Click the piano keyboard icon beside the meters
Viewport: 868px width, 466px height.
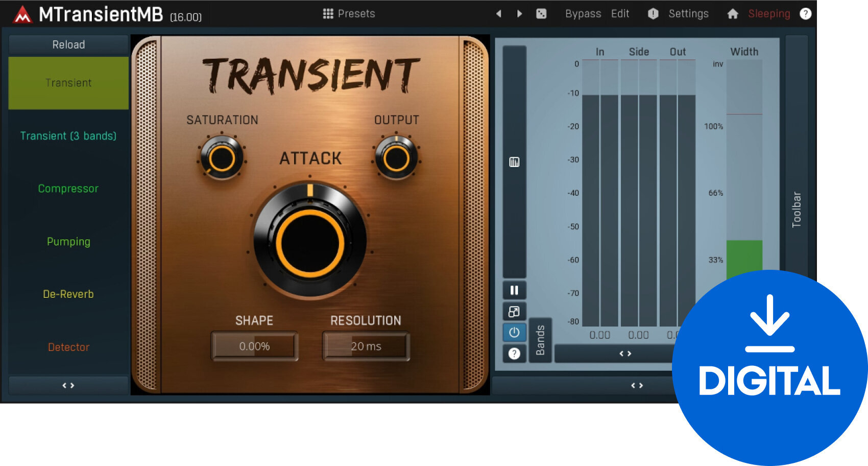coord(514,161)
